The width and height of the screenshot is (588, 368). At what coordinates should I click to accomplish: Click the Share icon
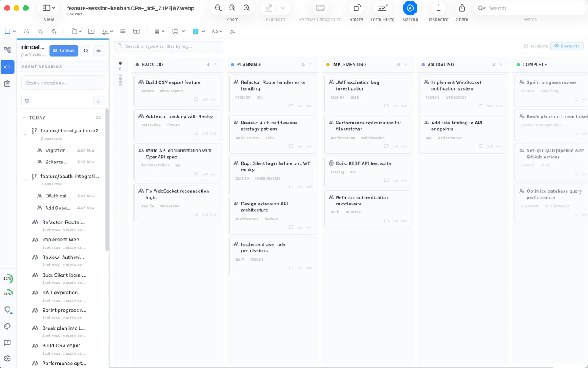coord(461,8)
